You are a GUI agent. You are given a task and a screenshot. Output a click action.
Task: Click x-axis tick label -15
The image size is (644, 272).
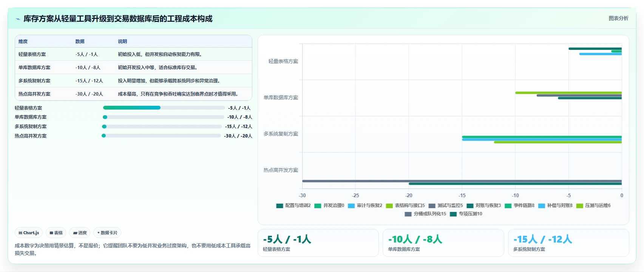[x=462, y=195]
